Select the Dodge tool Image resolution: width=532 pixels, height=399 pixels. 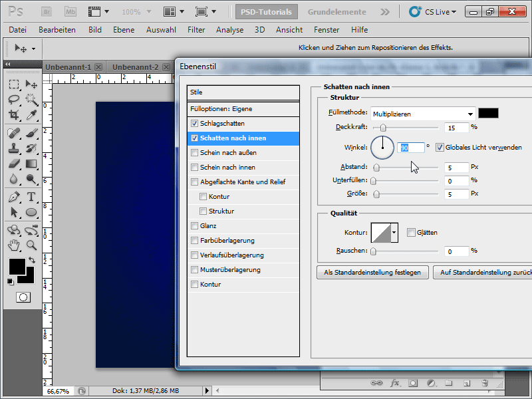pyautogui.click(x=31, y=179)
